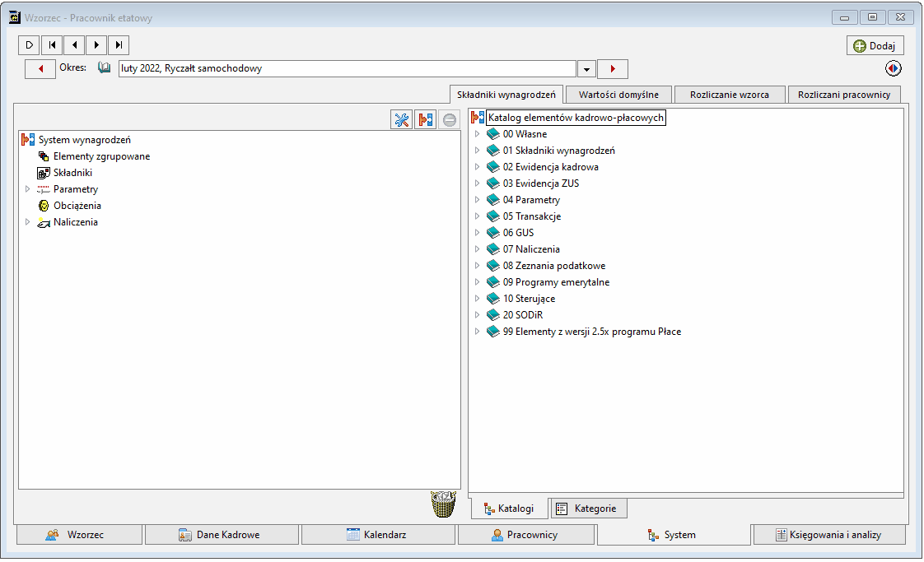Image resolution: width=924 pixels, height=562 pixels.
Task: Click the Dodaj button
Action: (875, 45)
